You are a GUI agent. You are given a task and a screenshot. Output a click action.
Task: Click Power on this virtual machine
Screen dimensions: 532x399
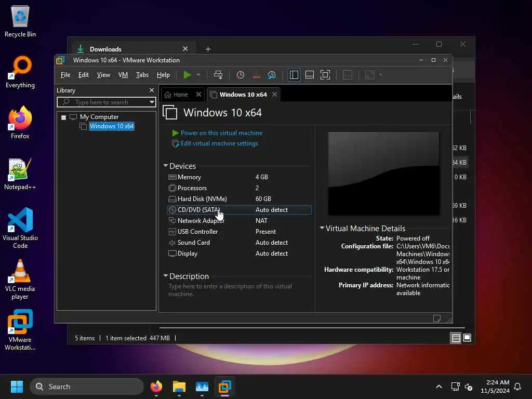click(221, 133)
